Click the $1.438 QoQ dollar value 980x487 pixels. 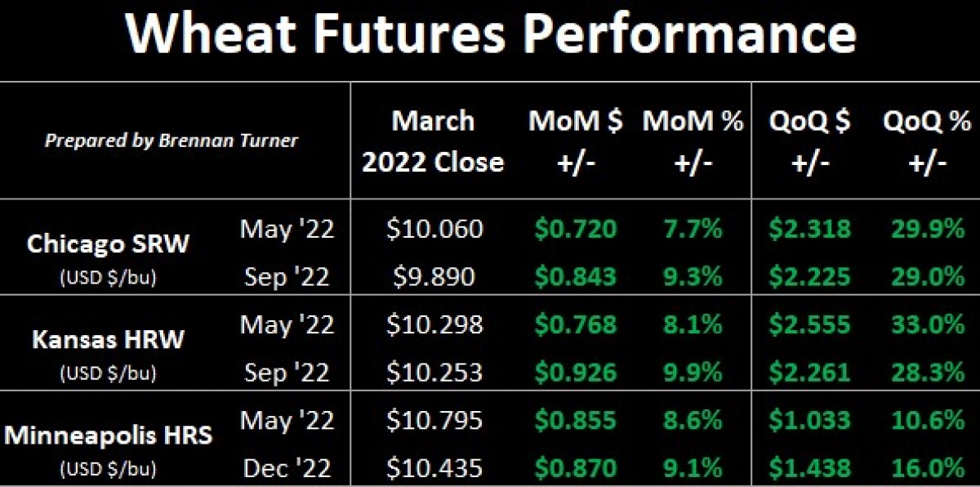coord(808,468)
